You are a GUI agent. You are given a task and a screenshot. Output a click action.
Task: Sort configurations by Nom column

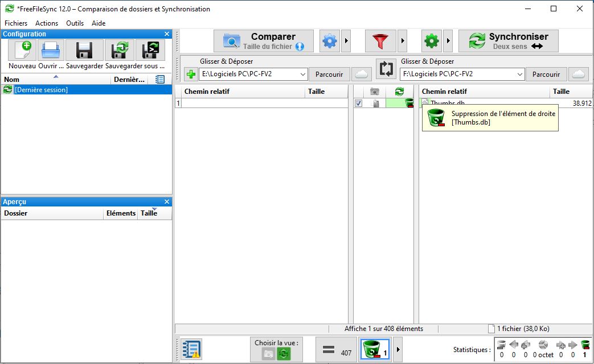click(56, 80)
